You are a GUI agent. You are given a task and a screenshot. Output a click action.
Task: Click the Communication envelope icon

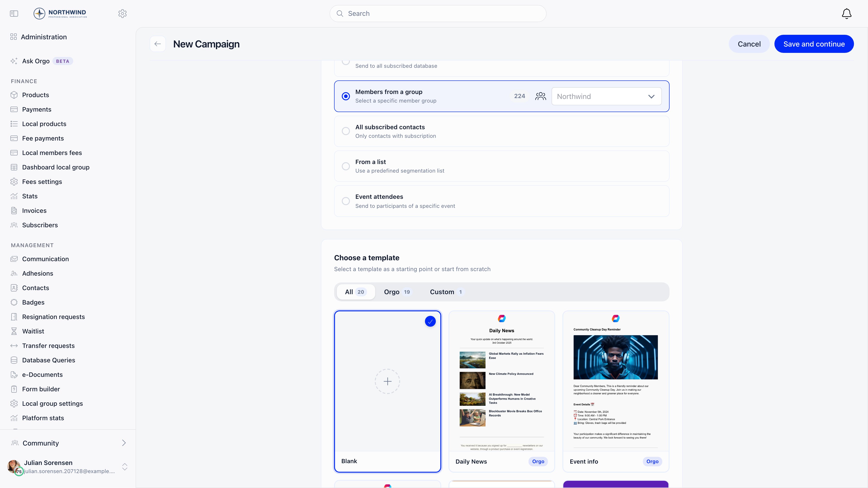pyautogui.click(x=14, y=259)
